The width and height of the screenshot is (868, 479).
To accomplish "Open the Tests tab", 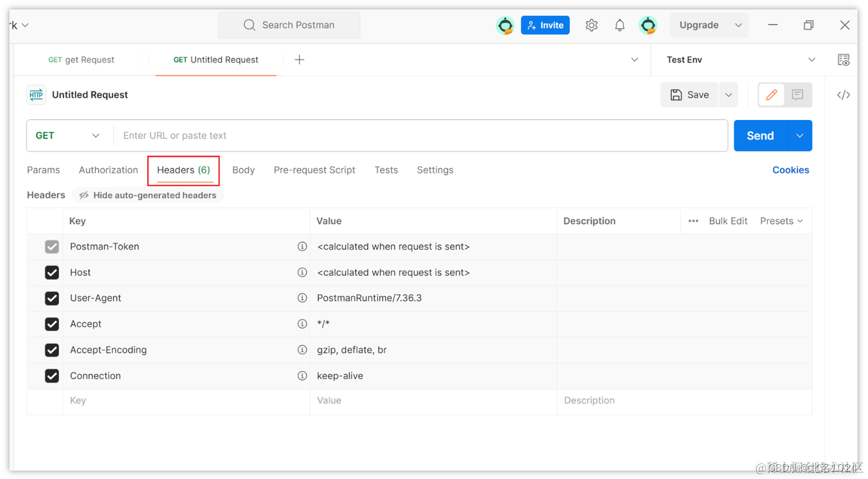I will (x=387, y=170).
